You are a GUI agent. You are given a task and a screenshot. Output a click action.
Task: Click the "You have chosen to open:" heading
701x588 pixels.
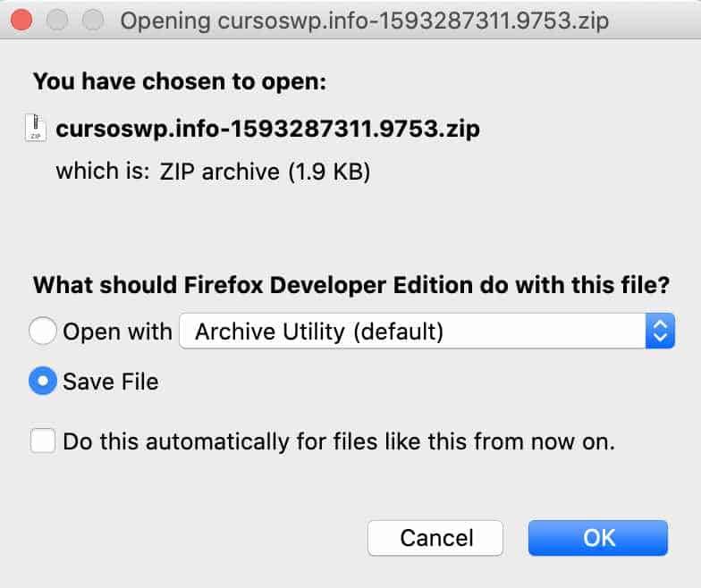[180, 82]
